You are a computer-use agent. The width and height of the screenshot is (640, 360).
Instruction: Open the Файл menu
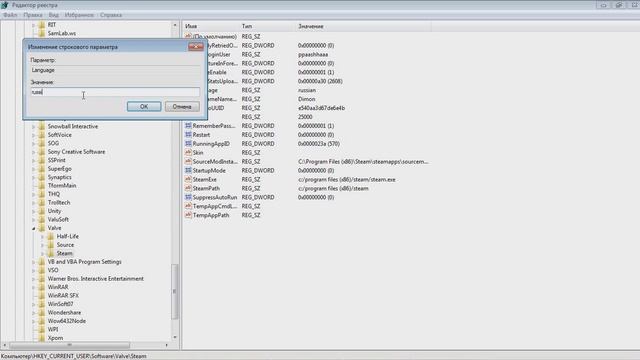(x=10, y=15)
